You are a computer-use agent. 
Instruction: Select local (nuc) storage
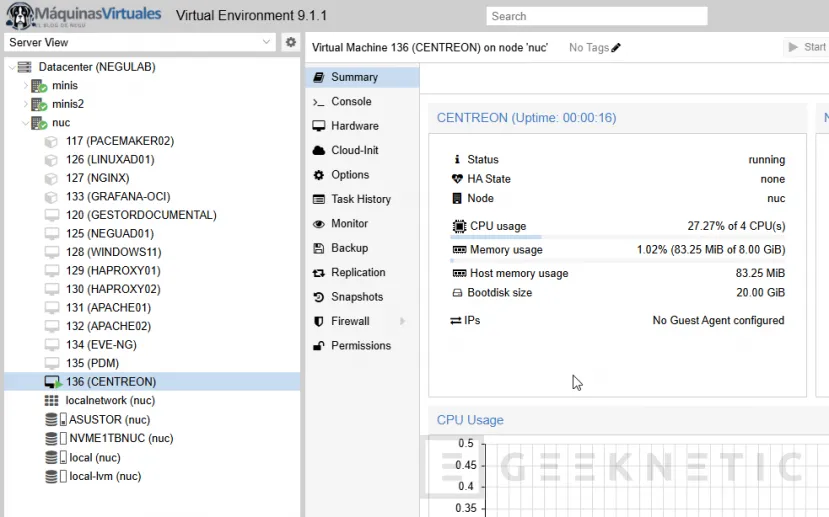152,457
